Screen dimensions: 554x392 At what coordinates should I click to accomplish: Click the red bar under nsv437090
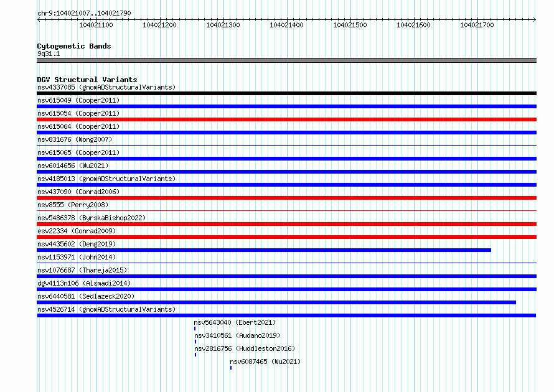coord(286,198)
